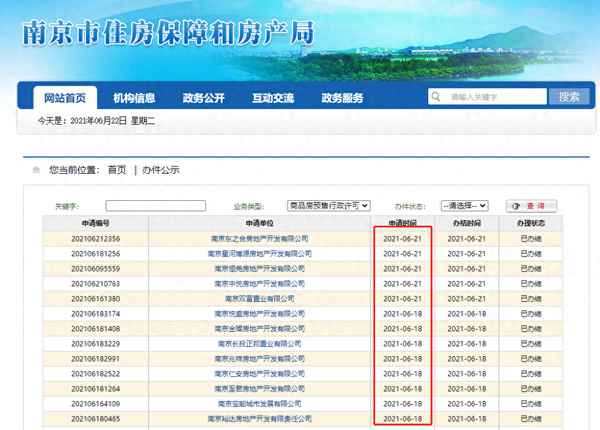Select application number 202106181264

point(96,389)
